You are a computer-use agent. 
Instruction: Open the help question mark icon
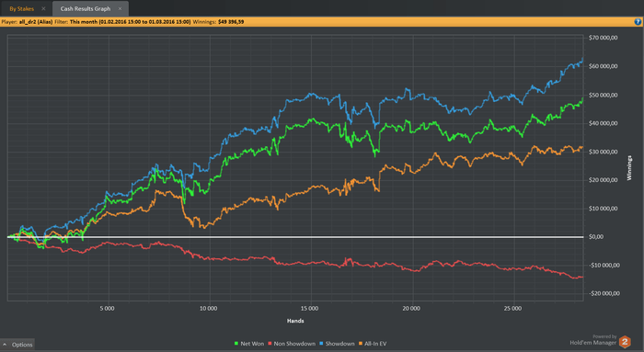click(638, 22)
